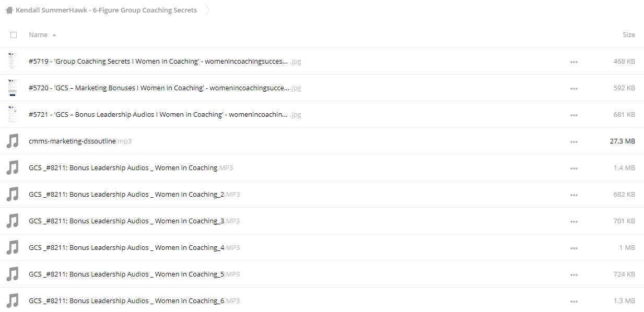Click the 468 KB size value
This screenshot has width=644, height=312.
click(x=624, y=62)
